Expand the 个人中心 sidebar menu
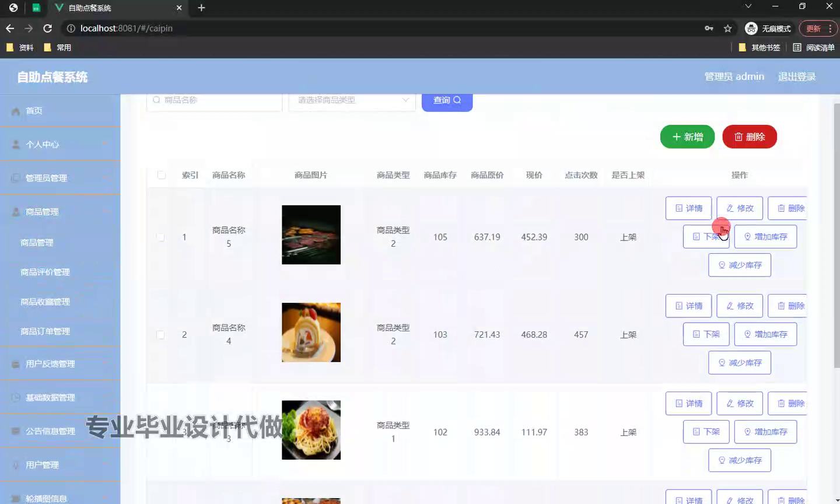The image size is (840, 504). tap(60, 145)
